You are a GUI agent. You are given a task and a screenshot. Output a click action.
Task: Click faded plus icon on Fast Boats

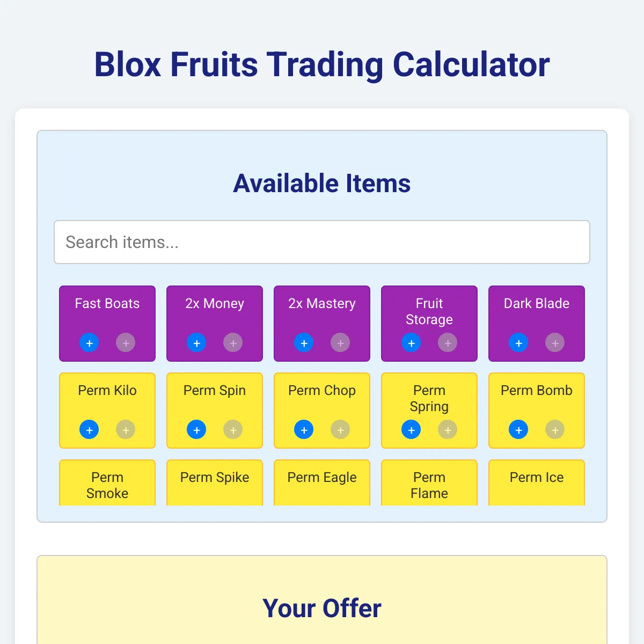126,342
